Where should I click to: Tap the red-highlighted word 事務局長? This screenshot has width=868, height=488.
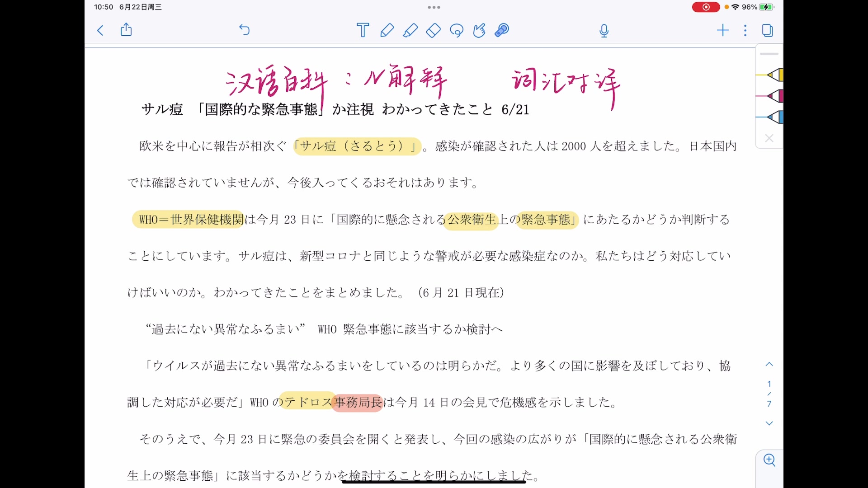pyautogui.click(x=358, y=402)
